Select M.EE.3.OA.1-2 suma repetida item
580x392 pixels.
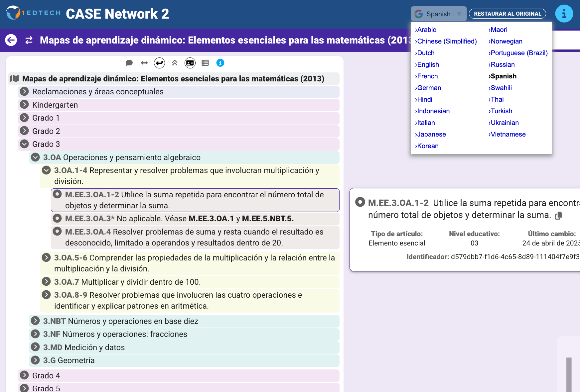pos(195,200)
